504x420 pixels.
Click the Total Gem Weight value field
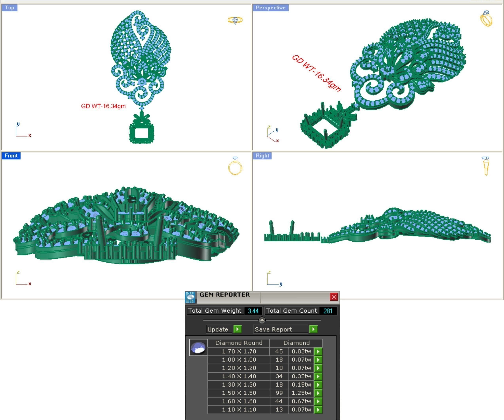[253, 311]
